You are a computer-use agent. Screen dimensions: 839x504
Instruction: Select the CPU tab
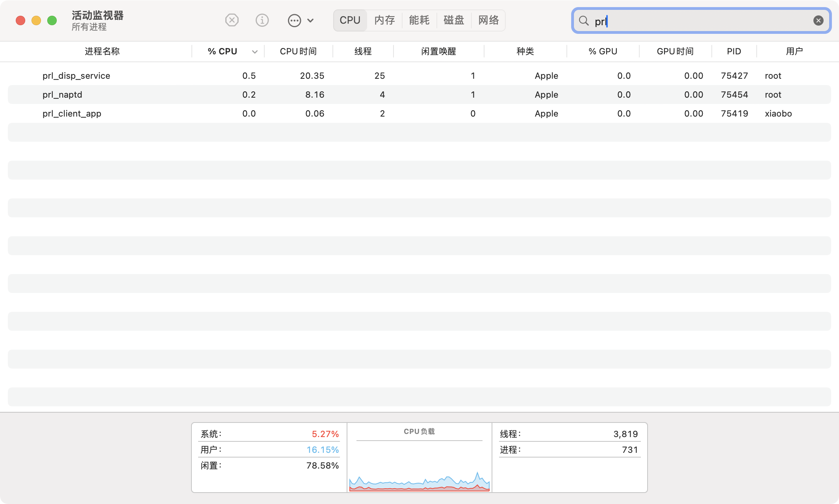coord(350,20)
